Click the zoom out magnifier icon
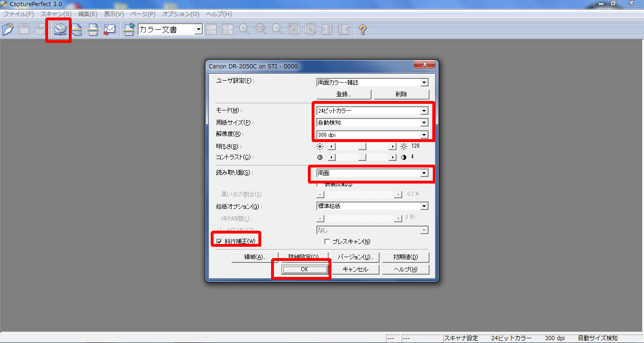Image resolution: width=644 pixels, height=343 pixels. 278,30
